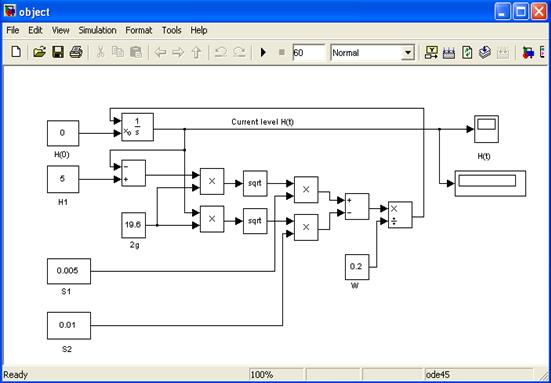
Task: Click the refresh model blocks icon
Action: 467,53
